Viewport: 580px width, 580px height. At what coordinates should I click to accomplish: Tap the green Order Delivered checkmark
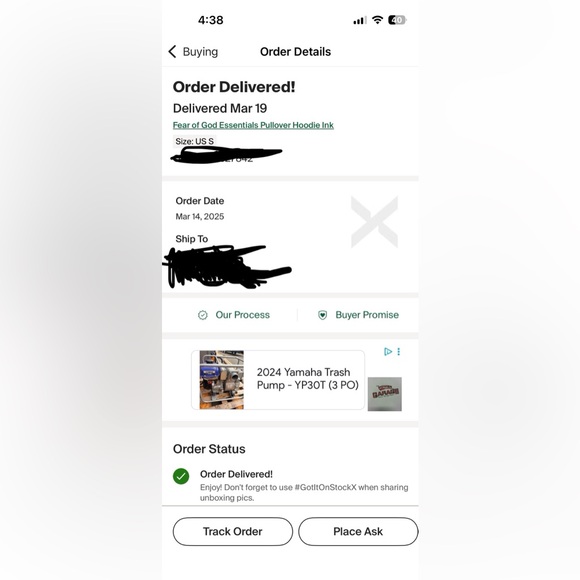(181, 476)
